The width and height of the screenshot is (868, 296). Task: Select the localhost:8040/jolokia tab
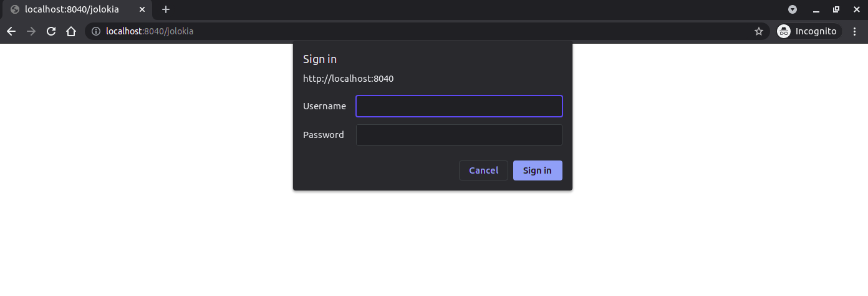pos(72,9)
